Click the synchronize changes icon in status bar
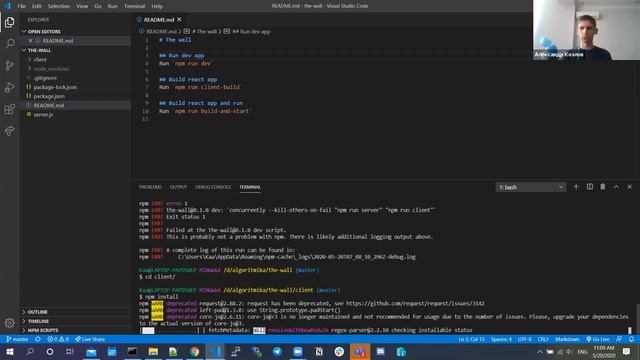640x360 pixels. coord(38,339)
